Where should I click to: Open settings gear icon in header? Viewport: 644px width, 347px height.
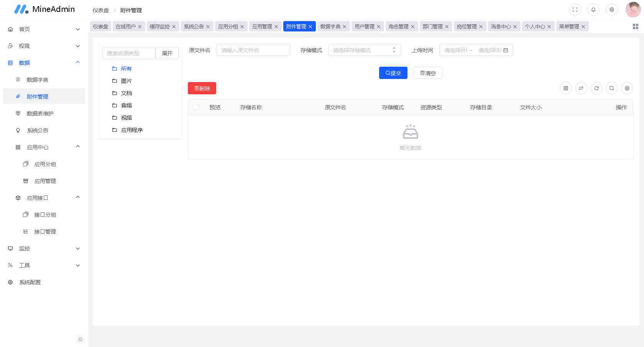coord(612,10)
